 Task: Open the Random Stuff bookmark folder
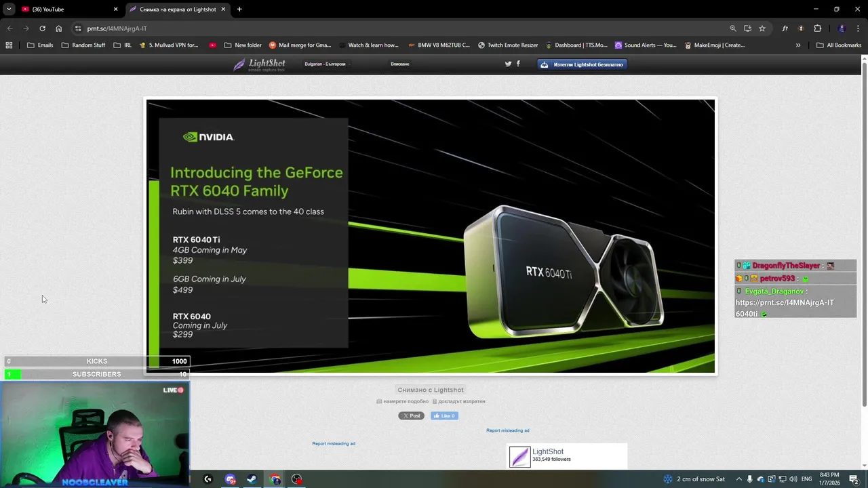(x=83, y=45)
